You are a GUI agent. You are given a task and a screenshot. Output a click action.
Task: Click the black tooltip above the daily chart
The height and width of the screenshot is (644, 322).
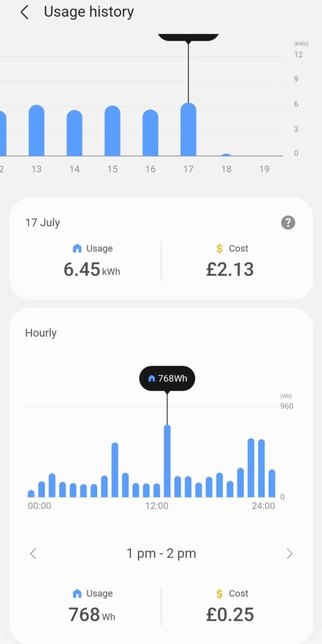tap(188, 36)
